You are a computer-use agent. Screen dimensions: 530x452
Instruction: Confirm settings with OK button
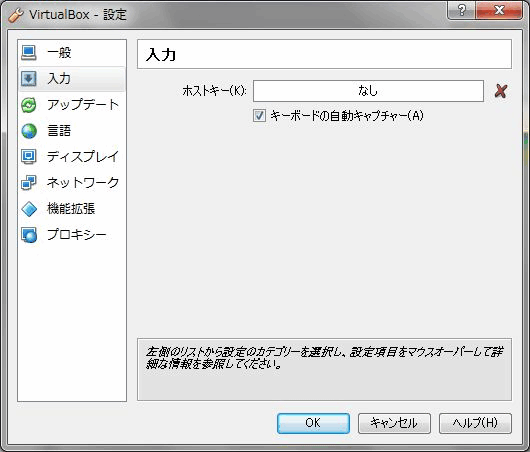coord(313,423)
